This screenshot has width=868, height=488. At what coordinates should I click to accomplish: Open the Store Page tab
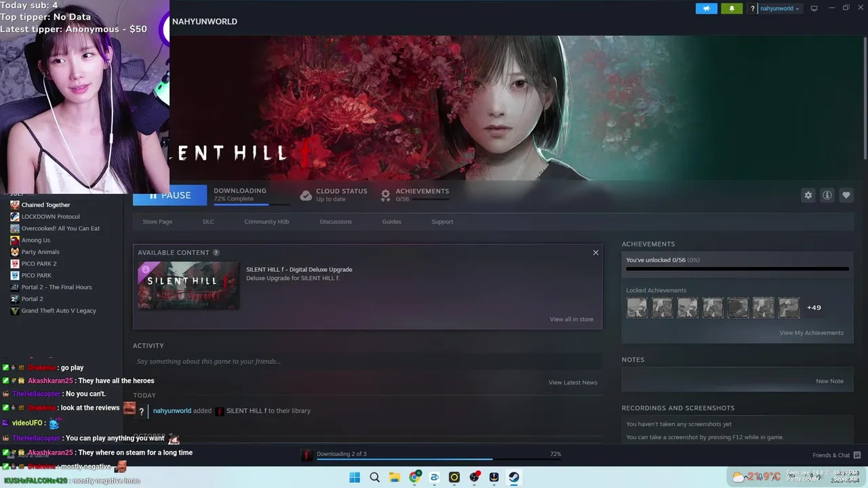click(x=157, y=222)
